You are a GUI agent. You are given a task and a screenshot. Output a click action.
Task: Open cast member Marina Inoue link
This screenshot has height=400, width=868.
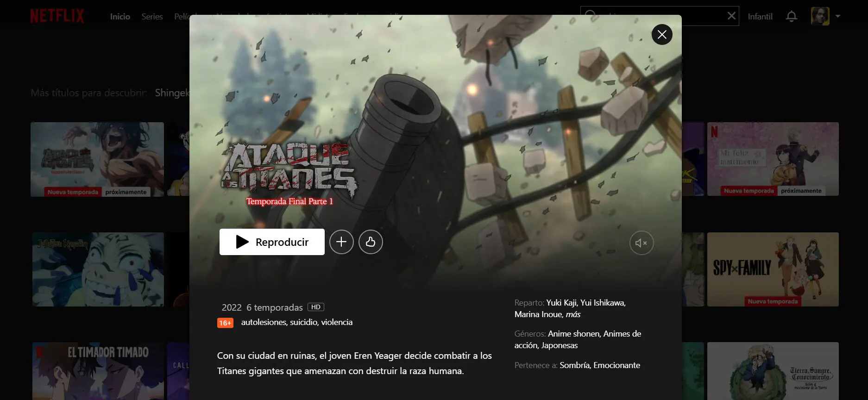pyautogui.click(x=539, y=314)
